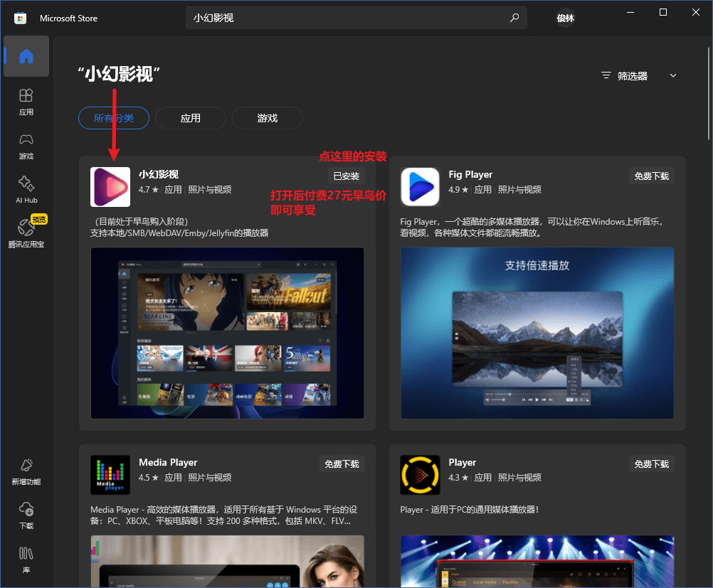This screenshot has width=713, height=588.
Task: Select the 游戏 category filter chip
Action: pos(268,118)
